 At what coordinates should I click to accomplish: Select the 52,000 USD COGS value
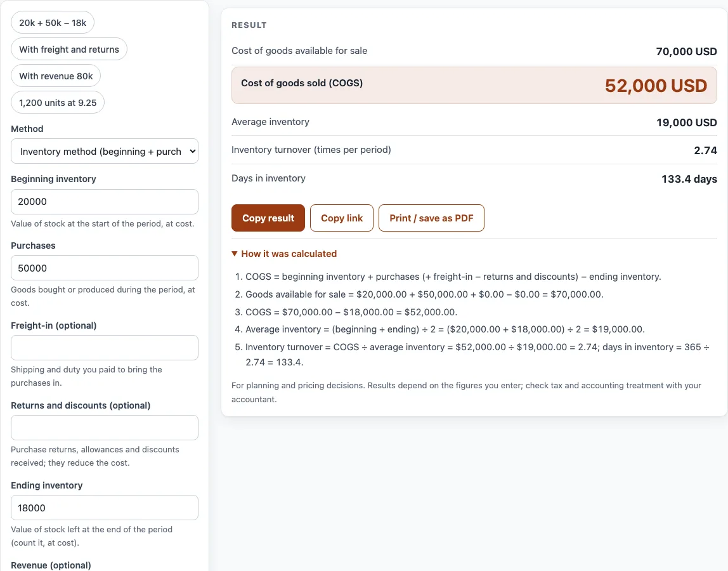click(x=656, y=86)
